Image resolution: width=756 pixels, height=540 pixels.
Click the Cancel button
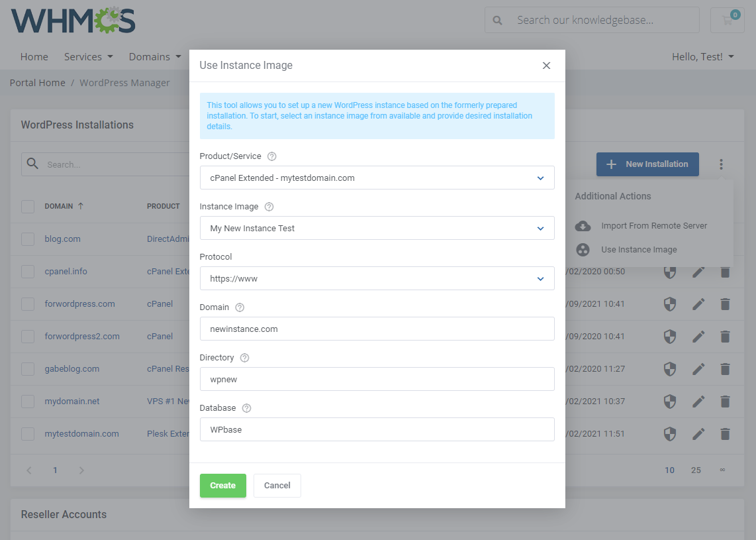point(277,486)
